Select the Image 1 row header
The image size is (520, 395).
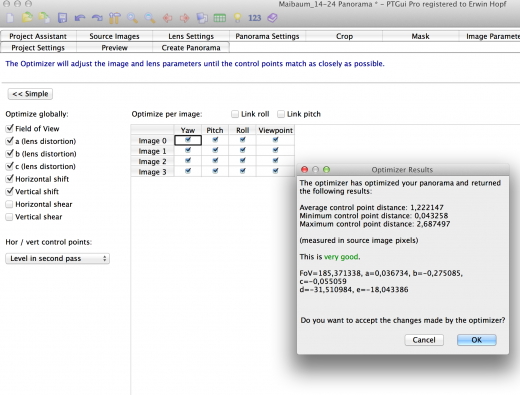(x=152, y=151)
